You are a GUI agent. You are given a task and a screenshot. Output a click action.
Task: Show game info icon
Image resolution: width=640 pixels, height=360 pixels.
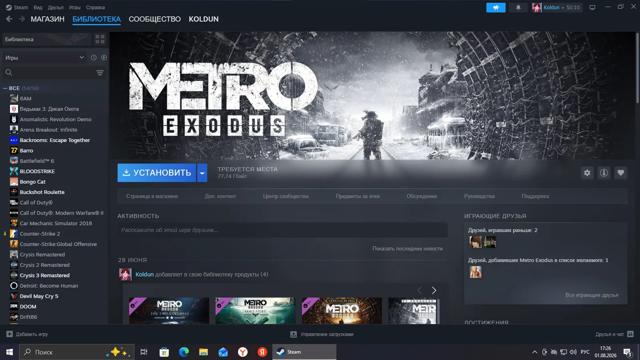(x=604, y=173)
